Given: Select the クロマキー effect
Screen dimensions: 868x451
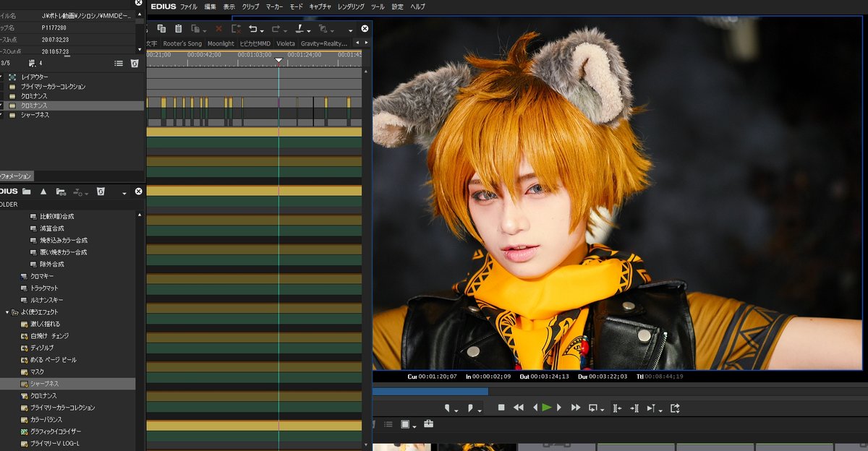Looking at the screenshot, I should [x=42, y=276].
